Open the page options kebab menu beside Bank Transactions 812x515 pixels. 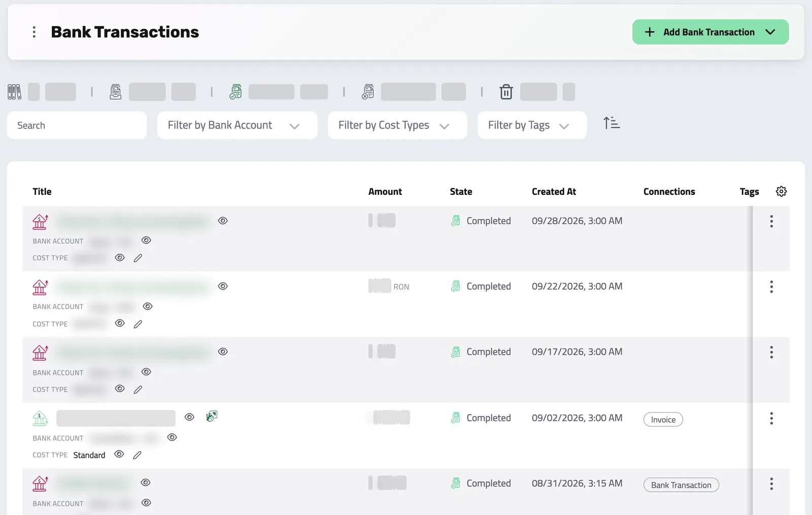[34, 32]
